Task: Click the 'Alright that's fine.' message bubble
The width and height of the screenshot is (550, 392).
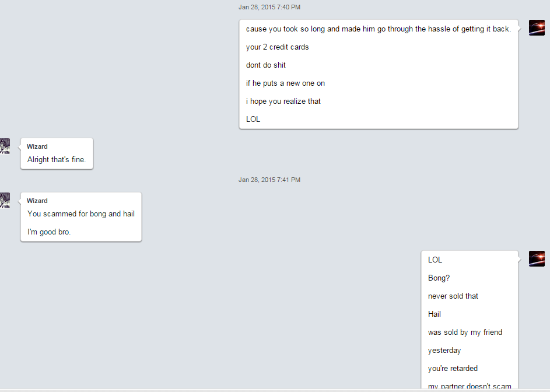Action: [x=57, y=154]
